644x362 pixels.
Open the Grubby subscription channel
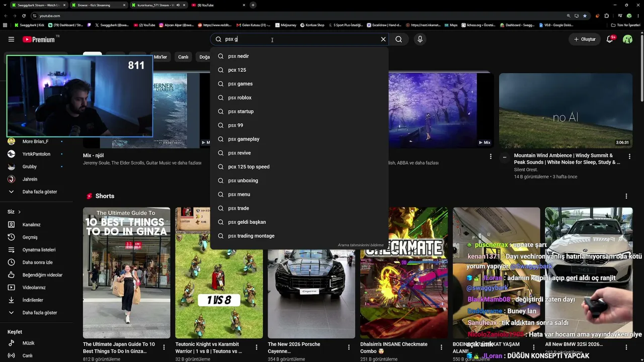tap(36, 167)
